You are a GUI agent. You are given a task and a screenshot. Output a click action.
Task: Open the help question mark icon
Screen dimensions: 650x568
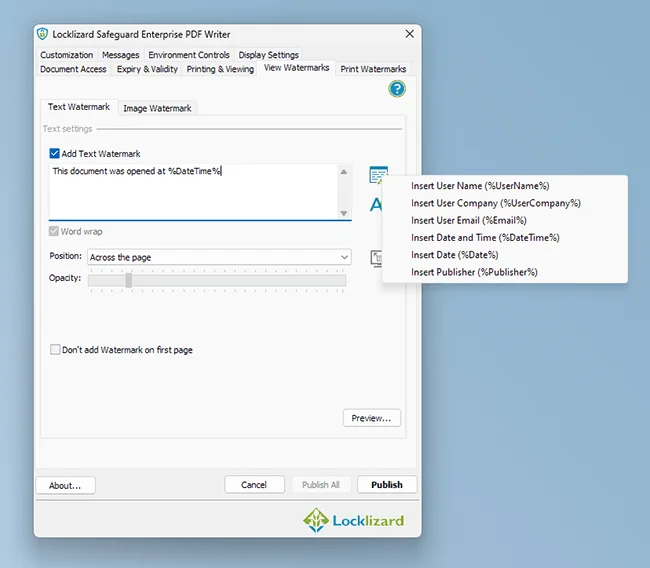click(397, 89)
